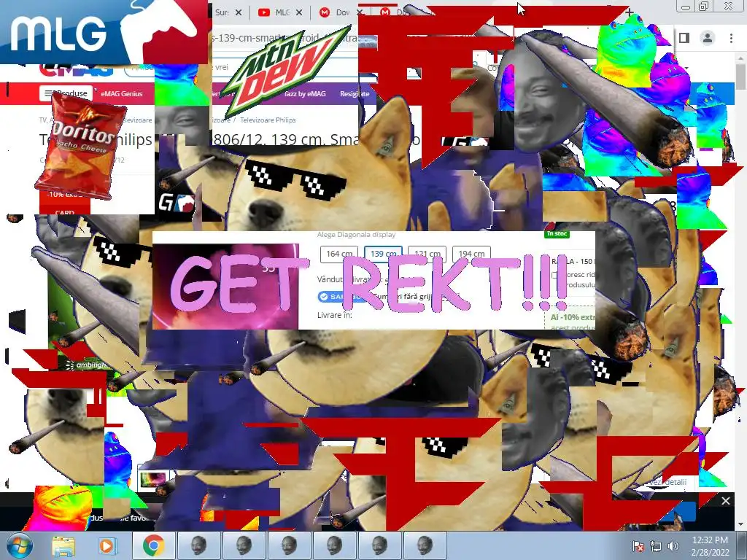Click the scrollbar down arrow

[x=741, y=525]
